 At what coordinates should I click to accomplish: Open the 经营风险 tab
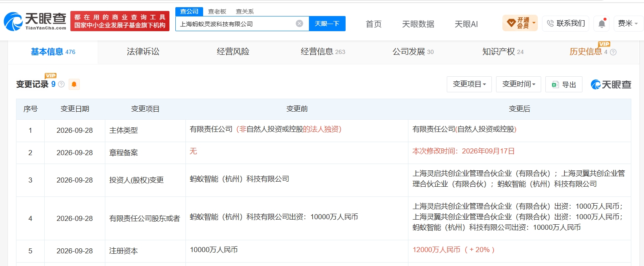click(233, 52)
